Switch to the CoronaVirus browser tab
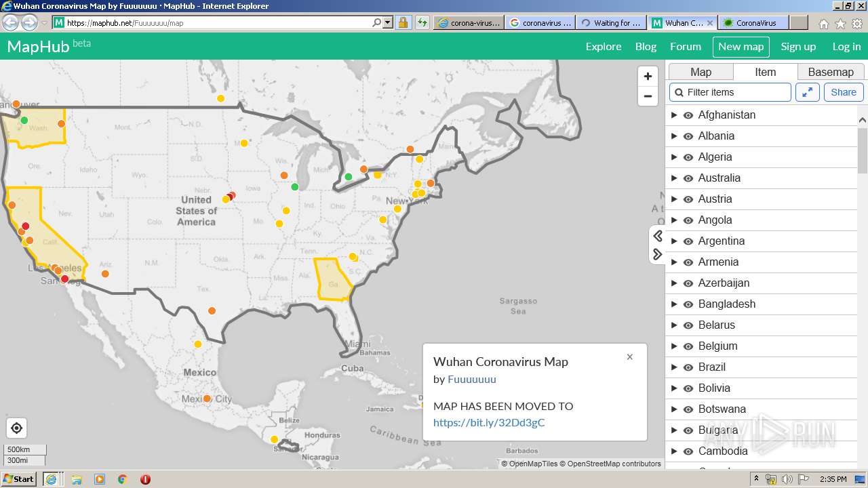This screenshot has height=488, width=868. coord(755,22)
